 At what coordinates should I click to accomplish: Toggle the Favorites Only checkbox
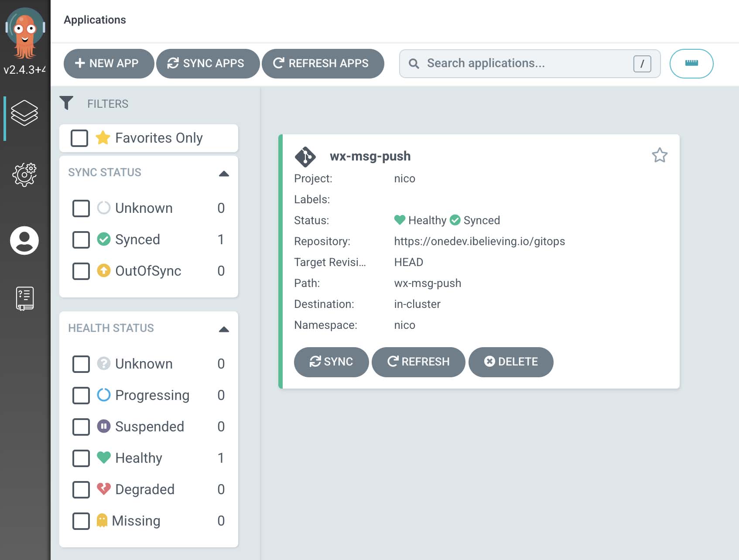[79, 138]
